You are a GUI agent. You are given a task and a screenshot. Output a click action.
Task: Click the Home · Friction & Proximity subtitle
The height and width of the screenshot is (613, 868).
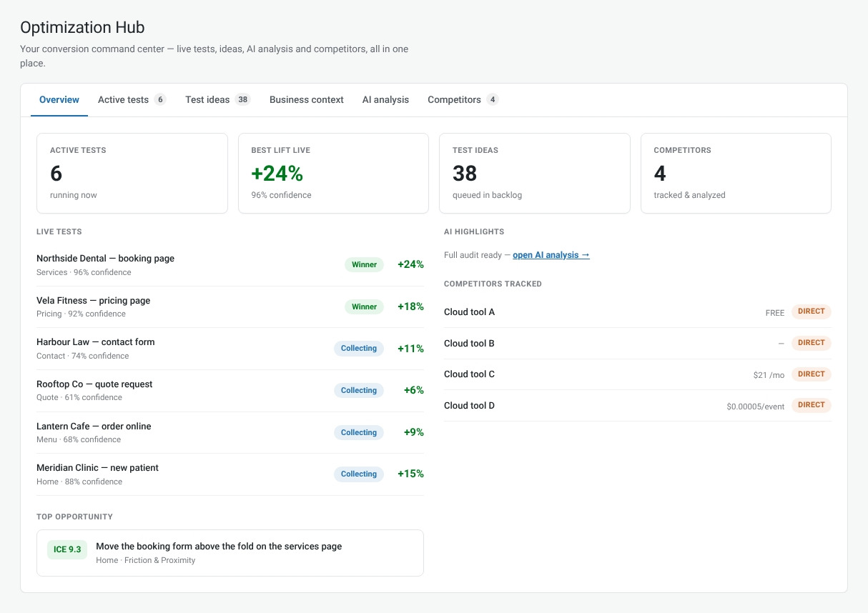[x=145, y=560]
